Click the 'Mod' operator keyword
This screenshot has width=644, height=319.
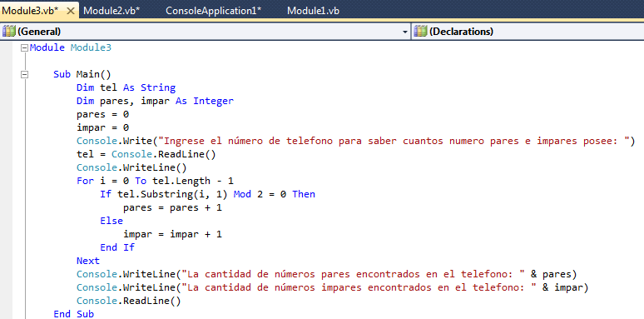pyautogui.click(x=242, y=194)
